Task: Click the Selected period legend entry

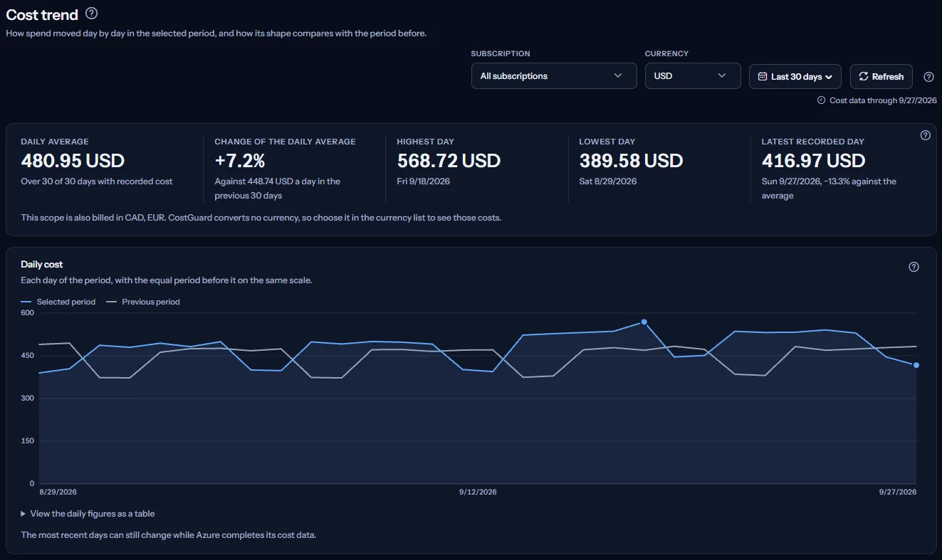Action: (58, 302)
